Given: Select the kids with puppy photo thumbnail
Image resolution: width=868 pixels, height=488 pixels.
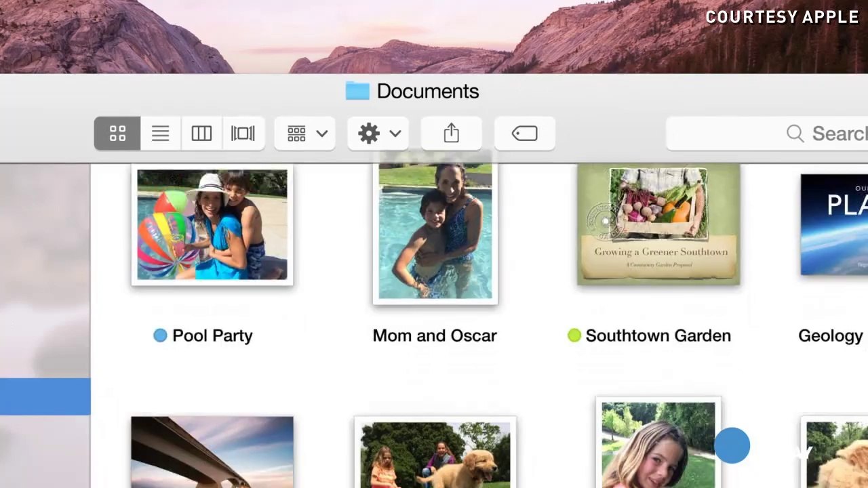Looking at the screenshot, I should [435, 452].
